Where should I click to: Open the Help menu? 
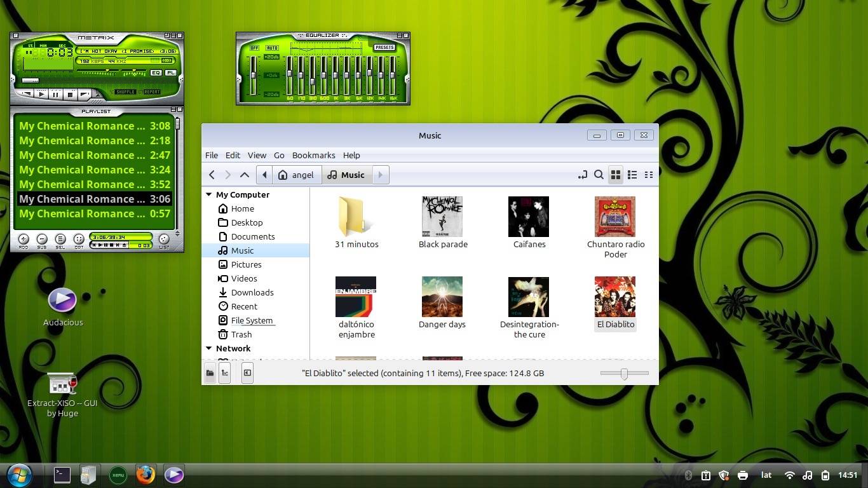pyautogui.click(x=351, y=155)
